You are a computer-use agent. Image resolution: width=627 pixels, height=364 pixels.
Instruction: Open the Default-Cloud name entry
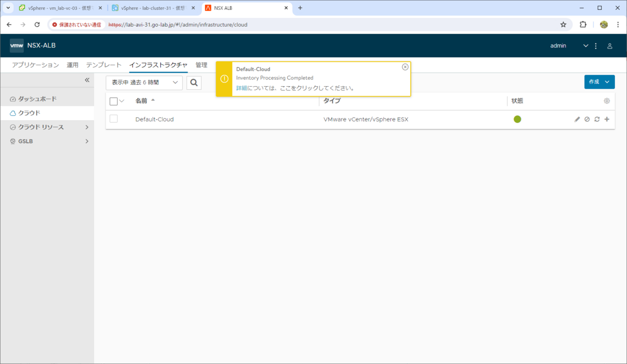pyautogui.click(x=154, y=119)
